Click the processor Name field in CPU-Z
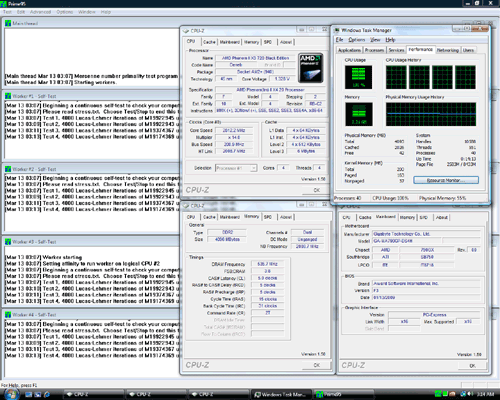This screenshot has width=500, height=400. (255, 58)
